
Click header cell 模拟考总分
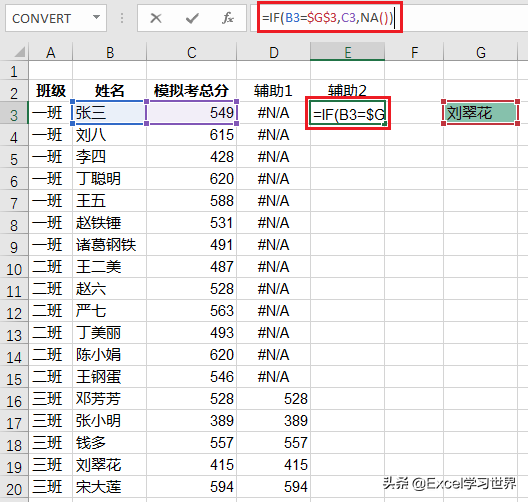(192, 91)
